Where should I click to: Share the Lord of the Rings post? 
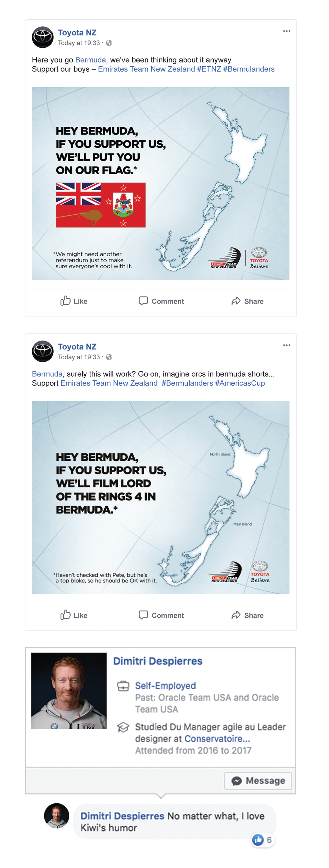(247, 615)
